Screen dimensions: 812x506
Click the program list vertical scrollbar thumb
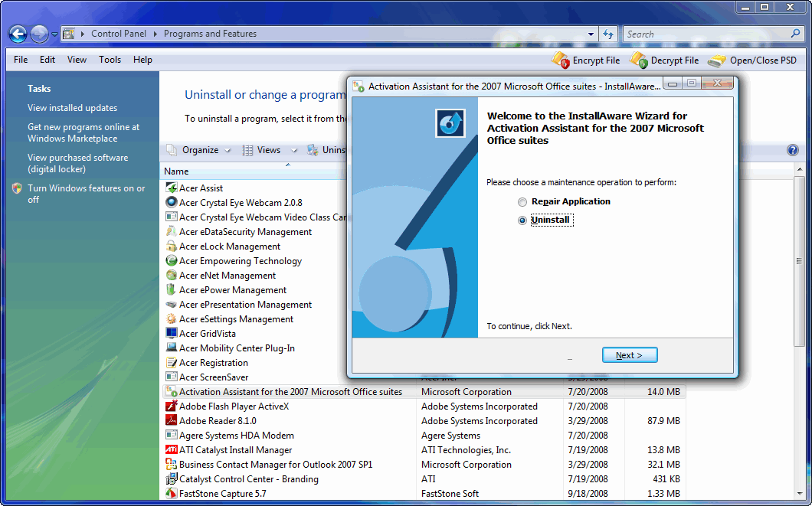pos(800,261)
